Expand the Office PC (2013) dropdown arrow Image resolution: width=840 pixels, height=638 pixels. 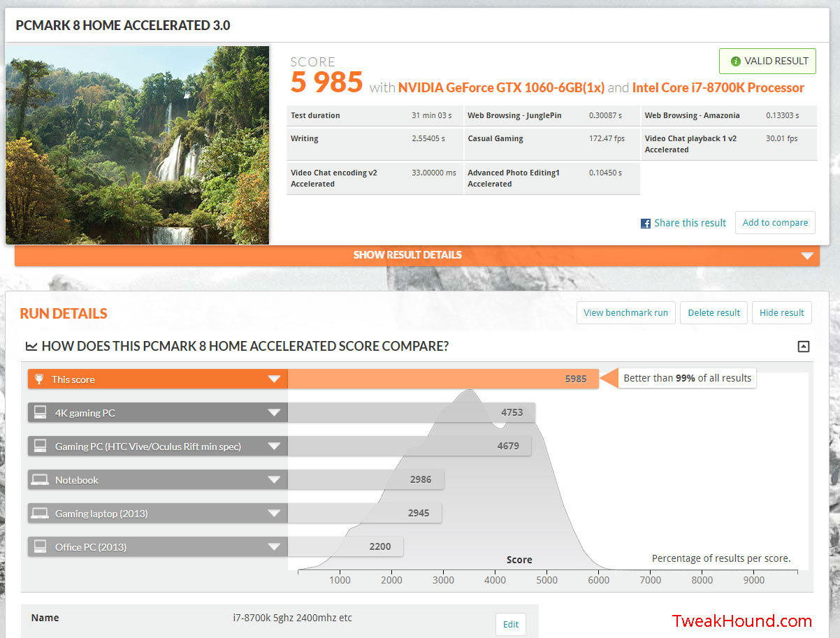[274, 547]
